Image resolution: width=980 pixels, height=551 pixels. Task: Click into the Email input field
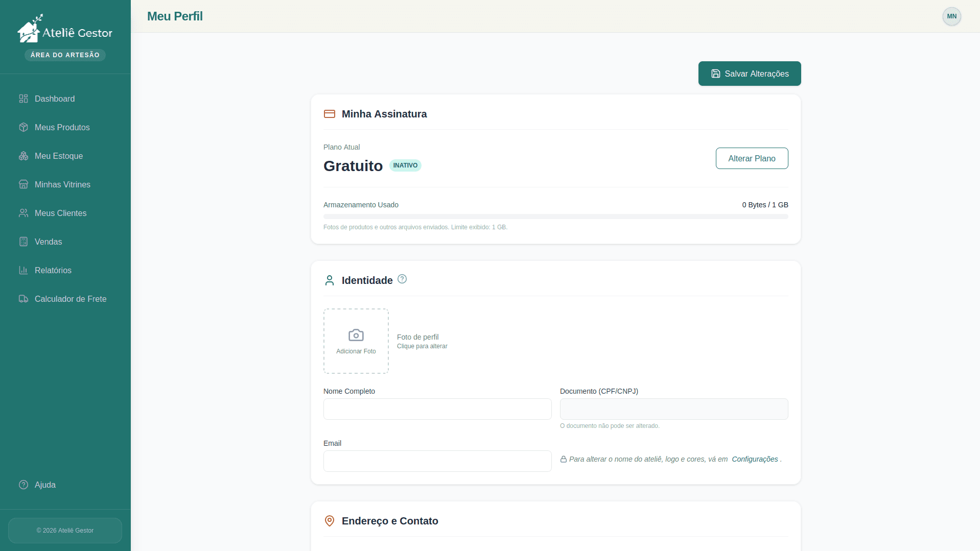click(x=437, y=461)
